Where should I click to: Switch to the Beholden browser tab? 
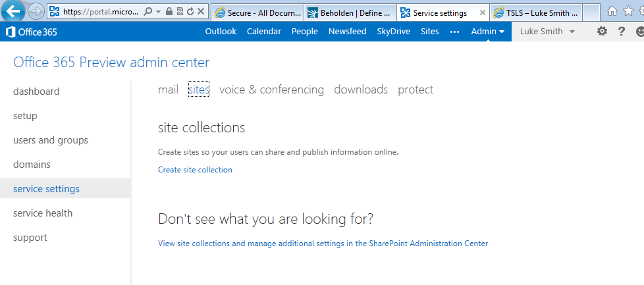(x=350, y=13)
